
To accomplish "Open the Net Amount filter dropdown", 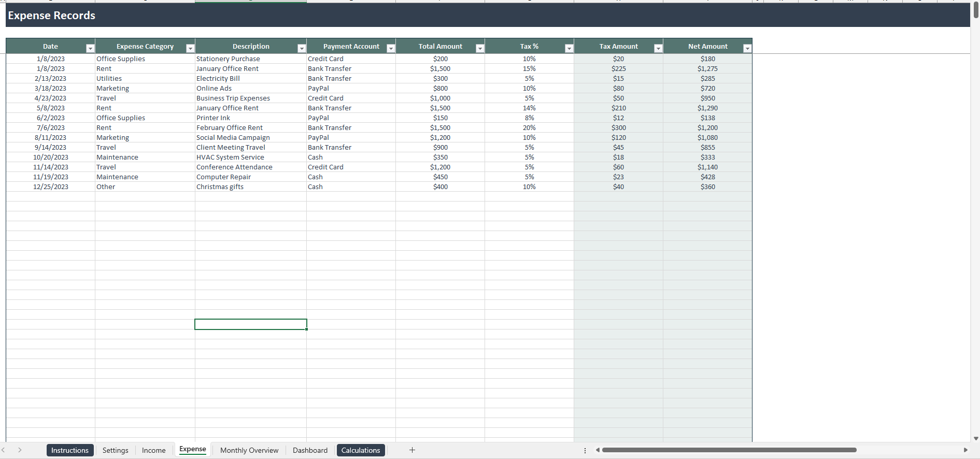I will click(747, 48).
